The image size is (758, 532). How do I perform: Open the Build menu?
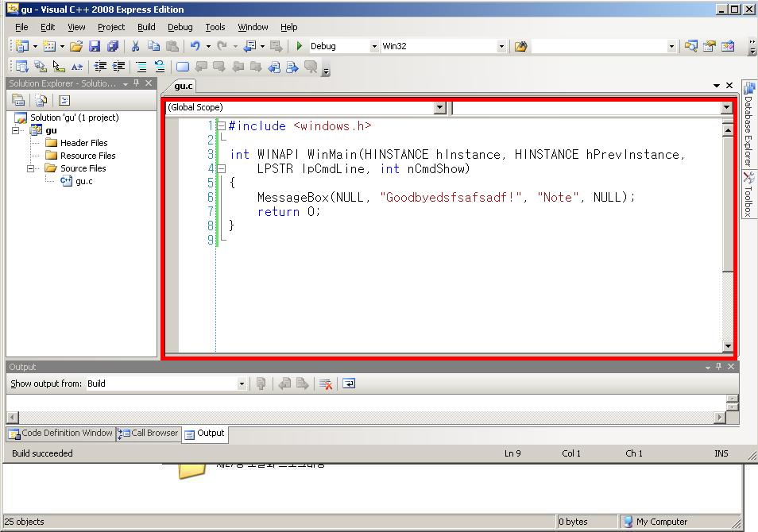[x=146, y=27]
